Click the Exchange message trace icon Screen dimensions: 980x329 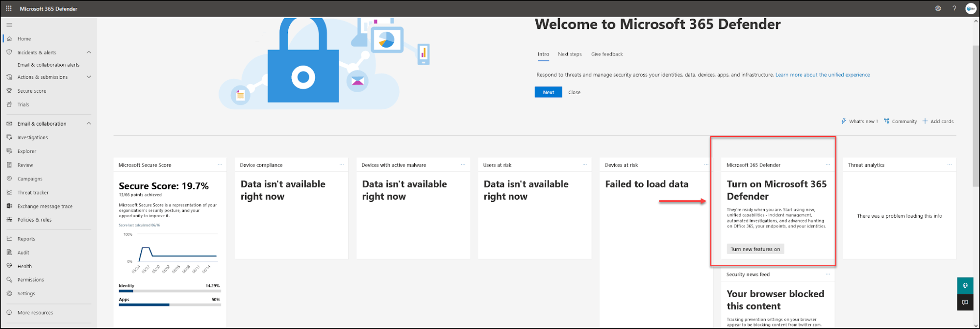pyautogui.click(x=9, y=206)
